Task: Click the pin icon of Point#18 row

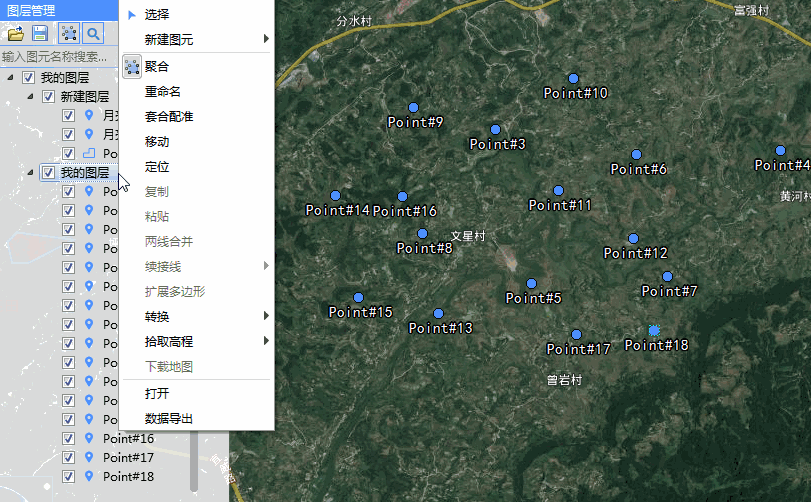Action: click(89, 476)
